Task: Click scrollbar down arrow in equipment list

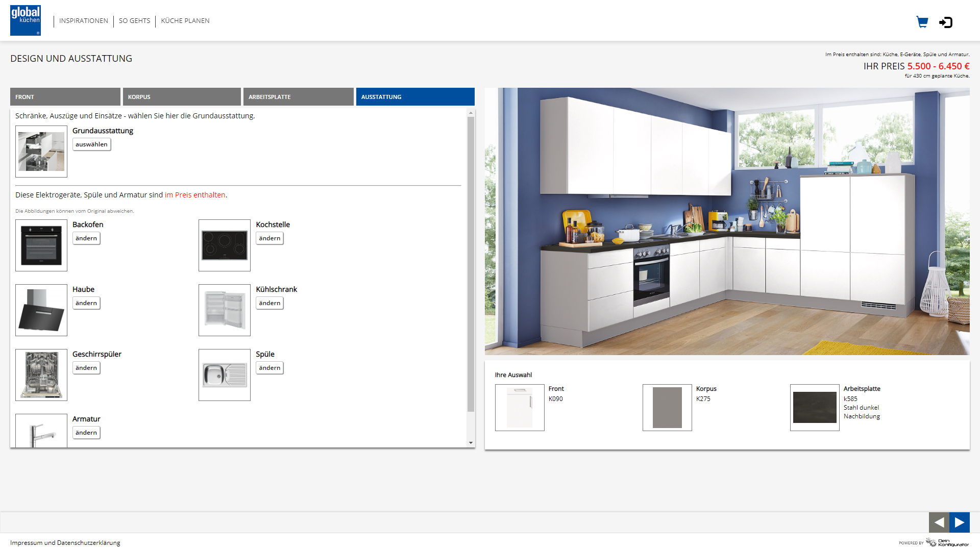Action: click(x=471, y=443)
